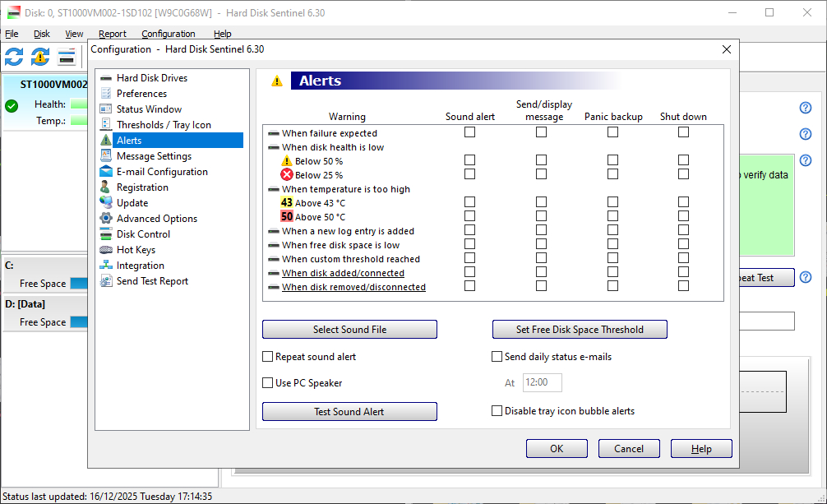
Task: Open the Update globe icon entry
Action: click(x=106, y=203)
